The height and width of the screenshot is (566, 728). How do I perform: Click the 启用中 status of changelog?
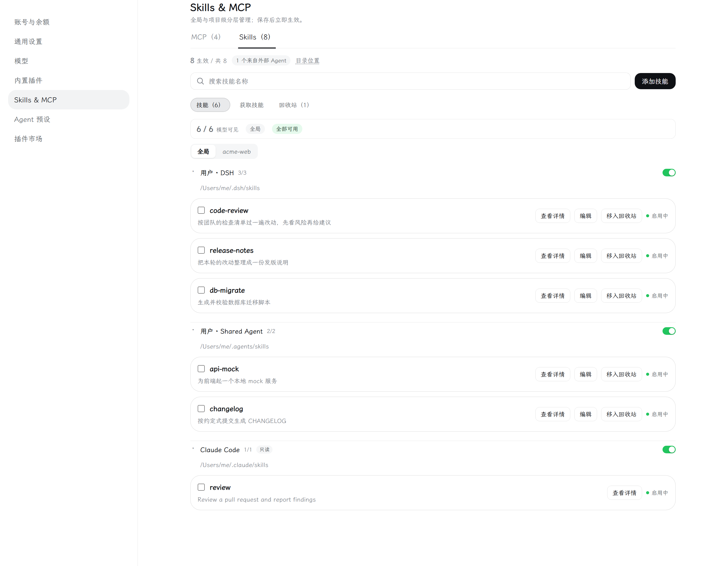pos(657,414)
